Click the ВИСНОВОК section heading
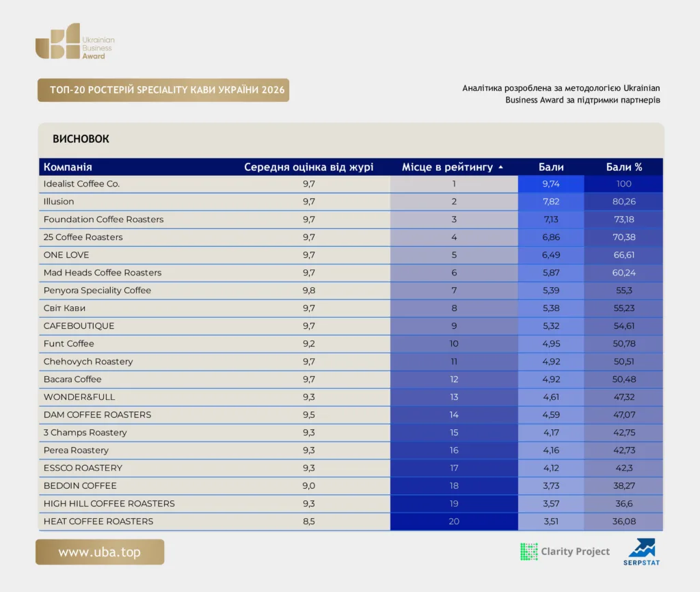The width and height of the screenshot is (700, 592). (x=81, y=139)
